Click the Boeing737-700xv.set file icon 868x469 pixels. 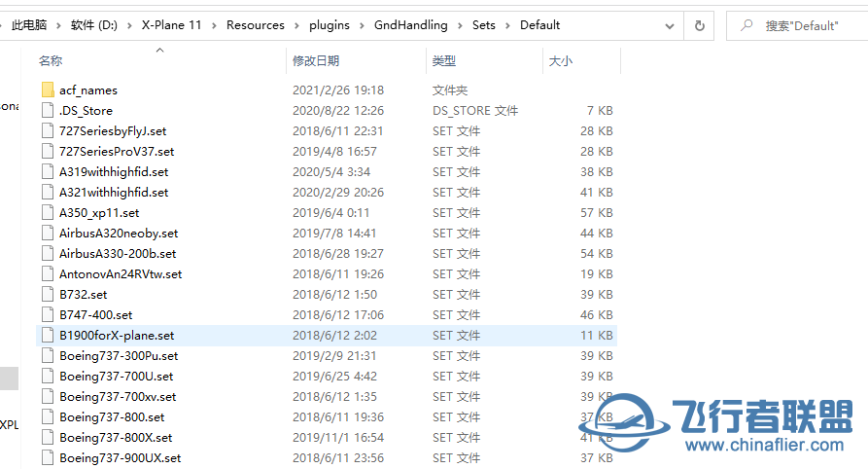[x=49, y=397]
